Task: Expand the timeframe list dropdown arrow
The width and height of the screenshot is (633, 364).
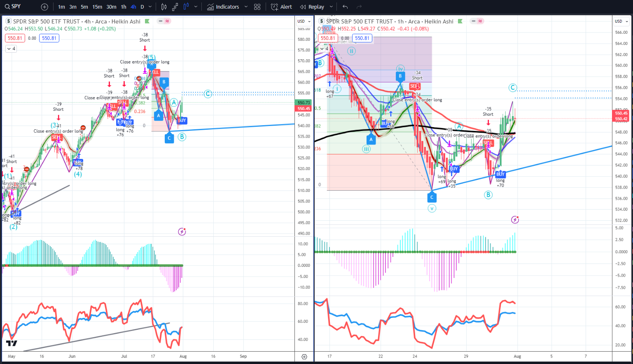Action: 150,7
